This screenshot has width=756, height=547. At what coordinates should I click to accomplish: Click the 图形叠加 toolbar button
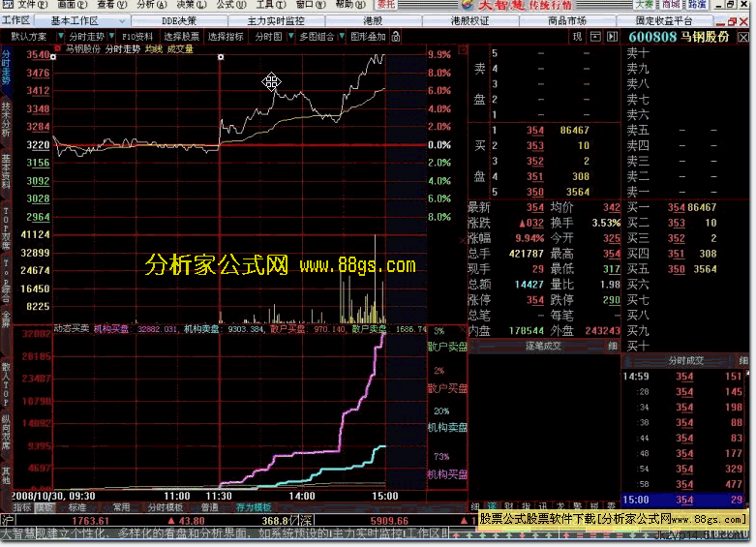[368, 37]
